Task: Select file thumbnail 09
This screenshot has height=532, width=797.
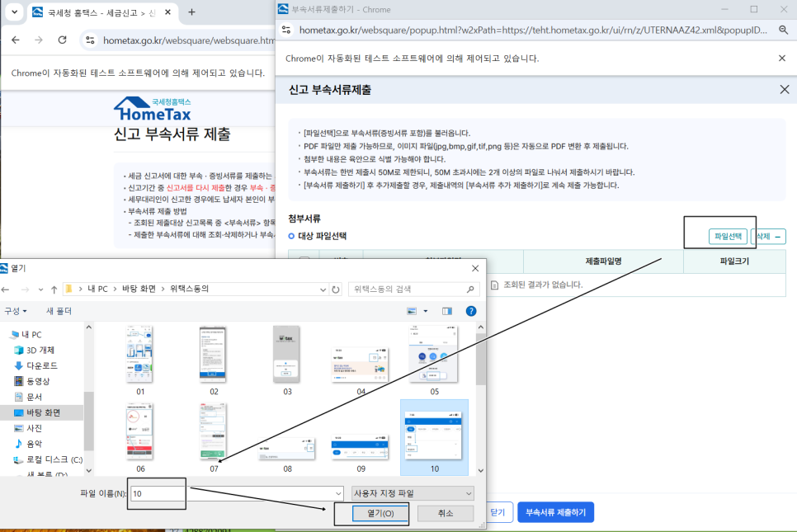Action: pos(361,452)
